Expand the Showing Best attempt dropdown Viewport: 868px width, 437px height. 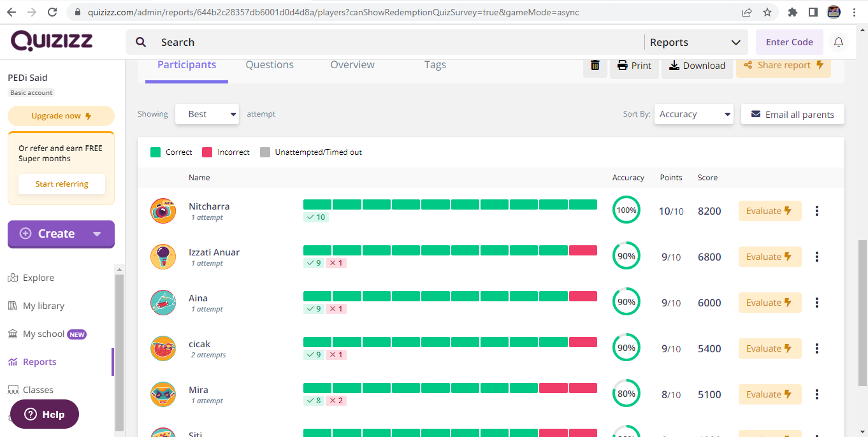click(207, 114)
